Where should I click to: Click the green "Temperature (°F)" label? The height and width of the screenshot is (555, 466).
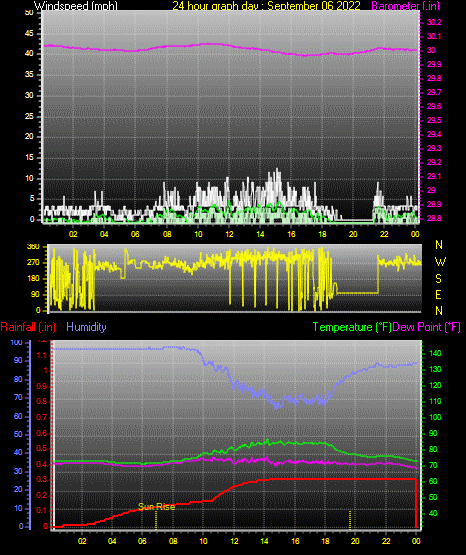[352, 327]
